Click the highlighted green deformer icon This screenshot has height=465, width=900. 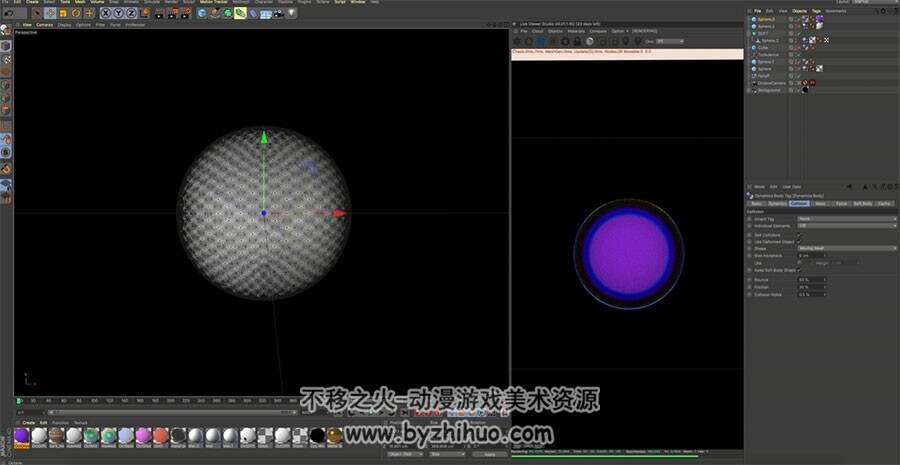pos(240,13)
